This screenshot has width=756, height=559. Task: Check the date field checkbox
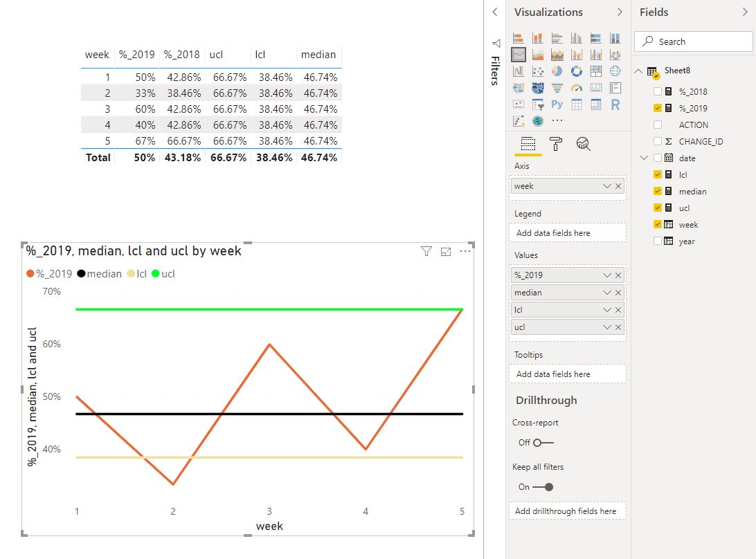point(658,158)
